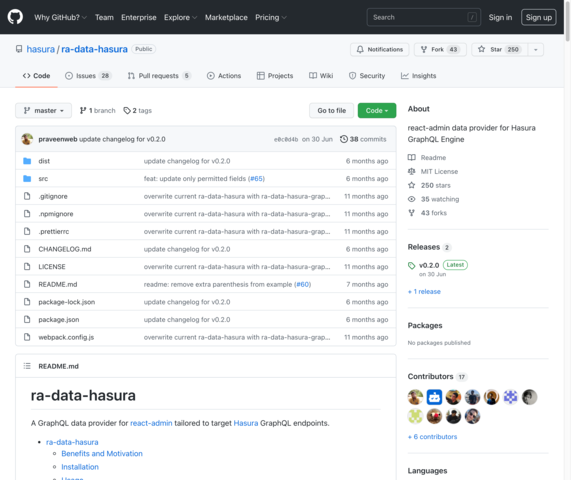
Task: Open the README.md file row
Action: click(206, 284)
